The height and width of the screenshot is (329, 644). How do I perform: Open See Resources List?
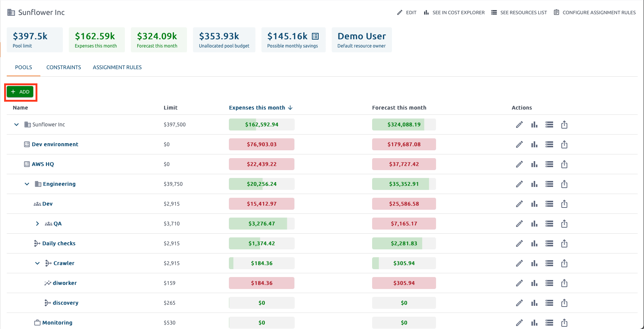[519, 12]
